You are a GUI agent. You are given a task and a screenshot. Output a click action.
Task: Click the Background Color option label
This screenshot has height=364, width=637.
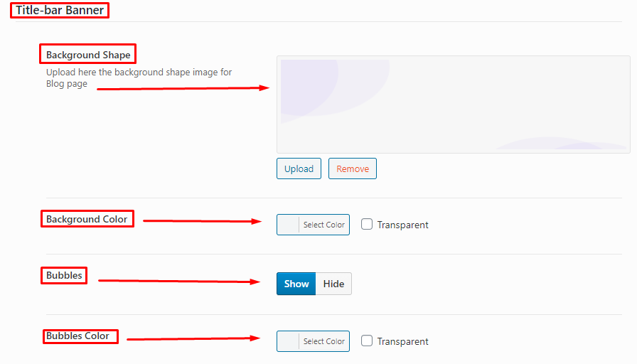click(87, 219)
